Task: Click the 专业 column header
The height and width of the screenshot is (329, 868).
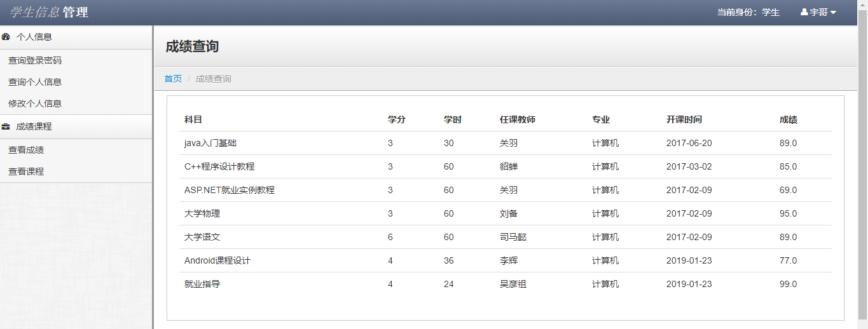Action: tap(601, 119)
